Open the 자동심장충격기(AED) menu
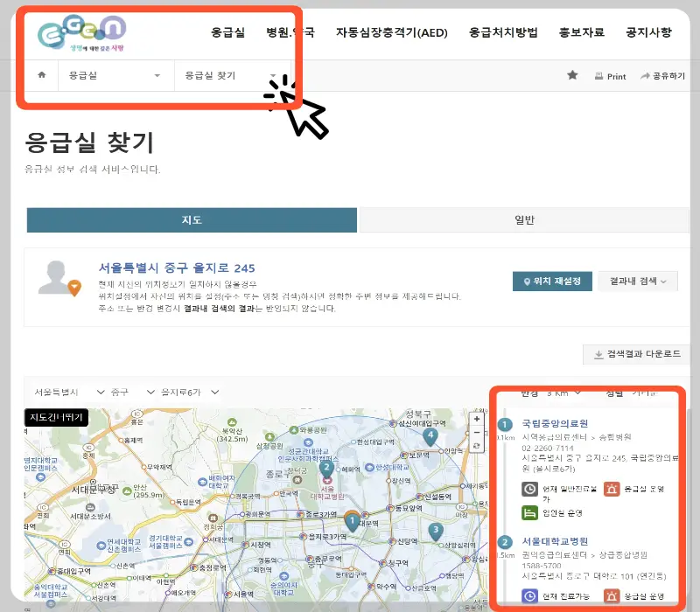This screenshot has width=700, height=612. pyautogui.click(x=391, y=31)
